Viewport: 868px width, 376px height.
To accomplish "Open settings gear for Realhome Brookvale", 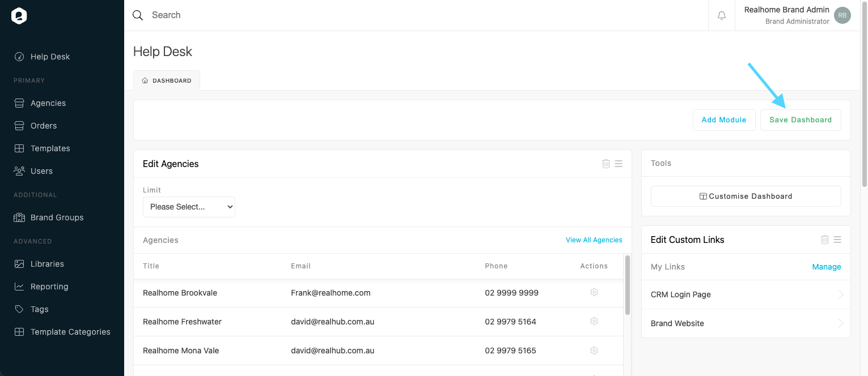I will coord(594,292).
